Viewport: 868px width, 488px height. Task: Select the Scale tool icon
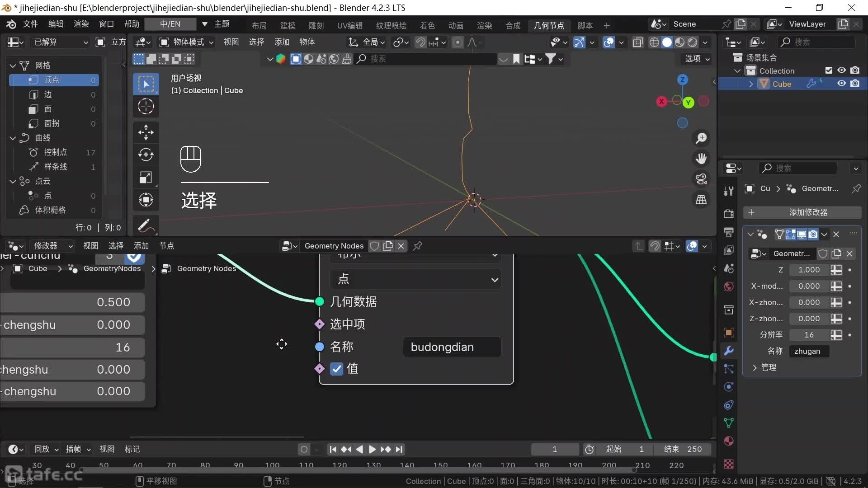pyautogui.click(x=146, y=178)
